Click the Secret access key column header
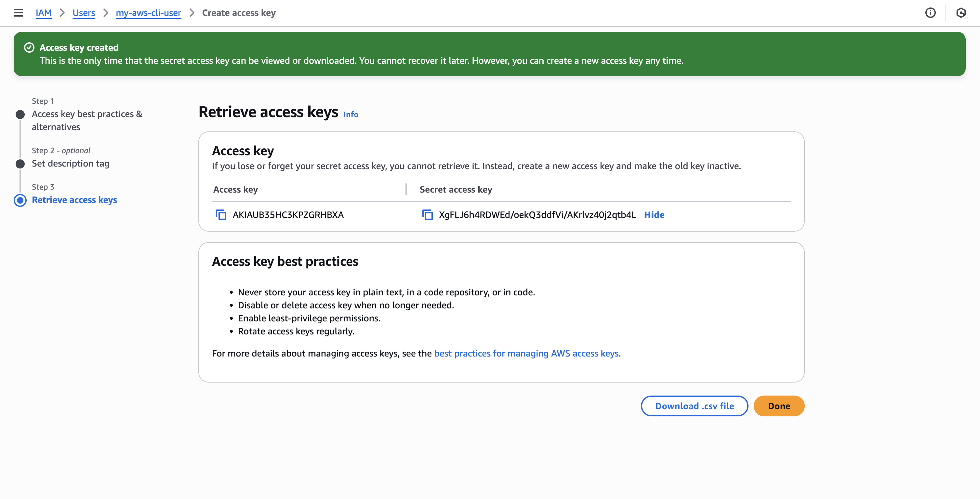 pos(456,189)
